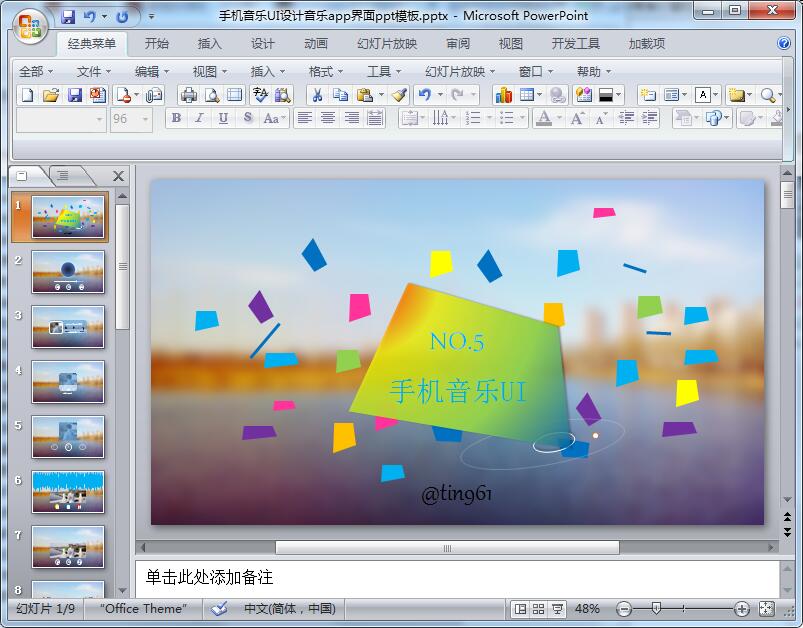Click the New document icon
Image resolution: width=803 pixels, height=628 pixels.
coord(28,95)
